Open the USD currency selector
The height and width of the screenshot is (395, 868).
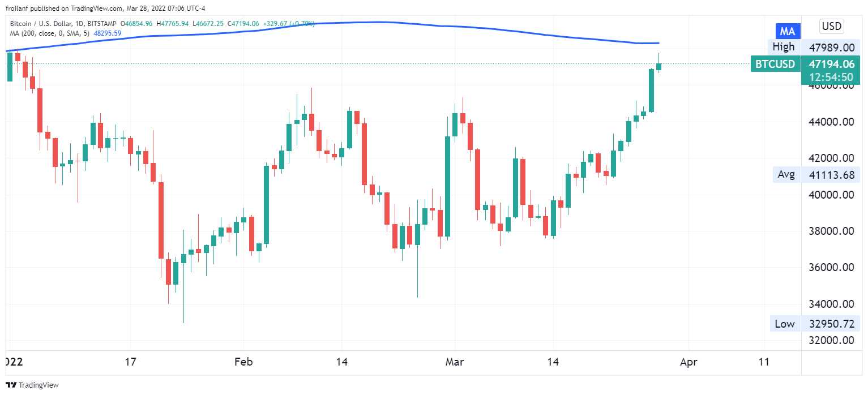pyautogui.click(x=831, y=26)
